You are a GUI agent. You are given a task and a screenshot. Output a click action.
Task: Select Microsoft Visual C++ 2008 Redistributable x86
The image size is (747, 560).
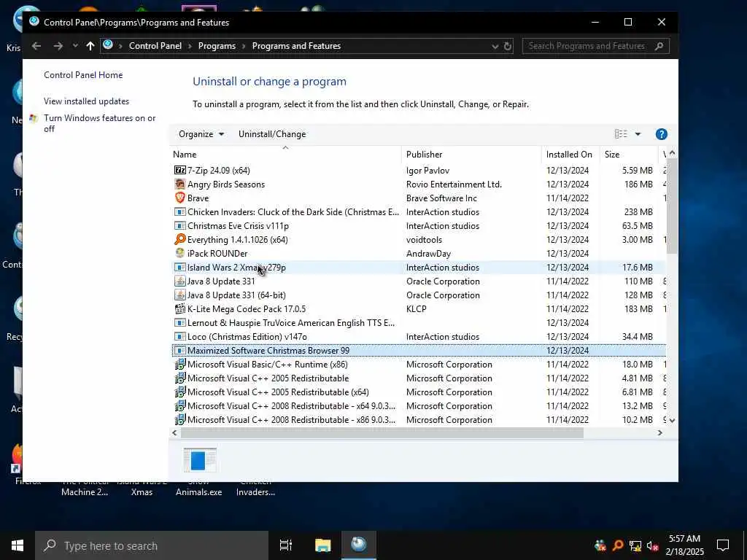(418, 419)
